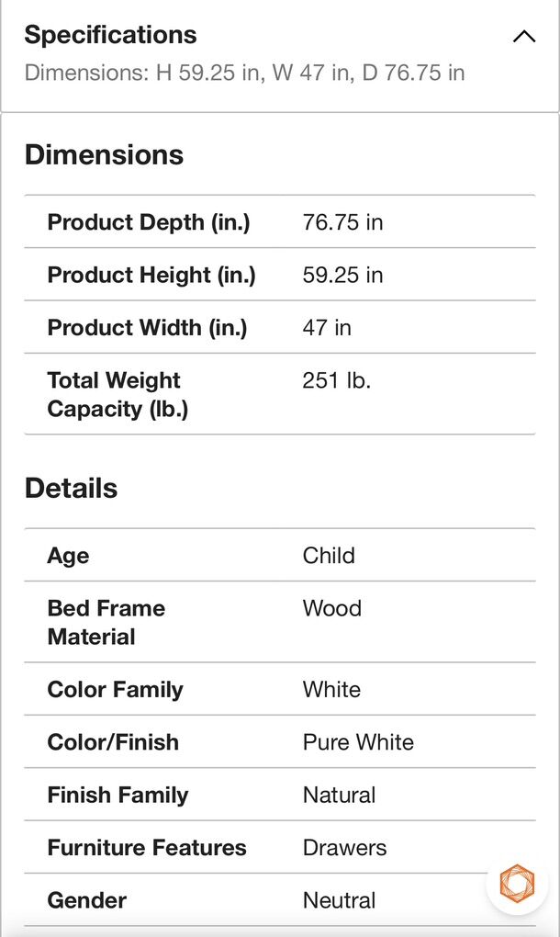560x937 pixels.
Task: Click the 251 lb. weight capacity value
Action: tap(336, 380)
